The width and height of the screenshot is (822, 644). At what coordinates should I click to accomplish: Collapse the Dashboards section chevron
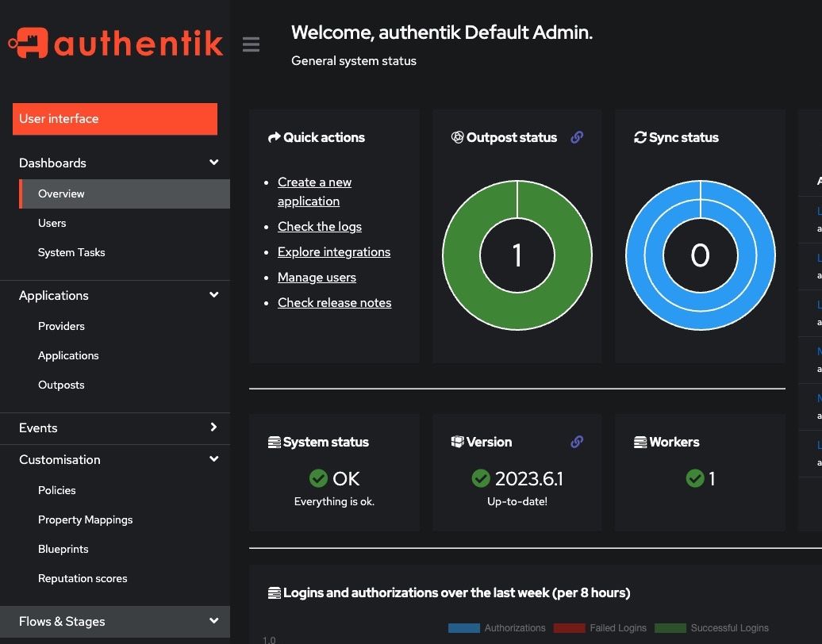click(214, 163)
